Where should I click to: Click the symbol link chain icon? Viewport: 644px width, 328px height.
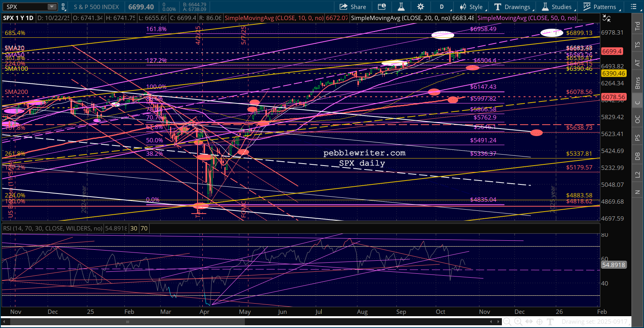[63, 7]
